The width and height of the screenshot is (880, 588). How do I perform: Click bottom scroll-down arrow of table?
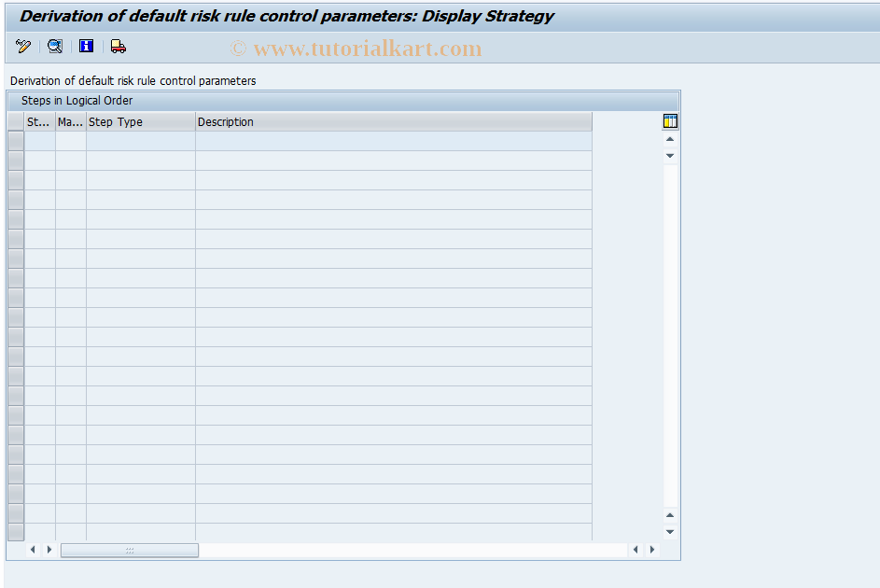click(670, 531)
